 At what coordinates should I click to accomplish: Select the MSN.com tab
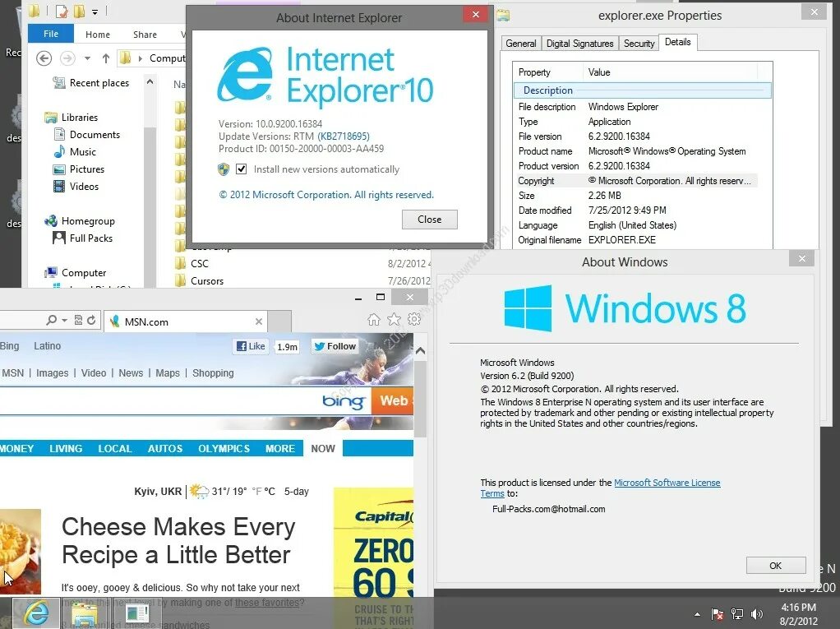pyautogui.click(x=185, y=321)
